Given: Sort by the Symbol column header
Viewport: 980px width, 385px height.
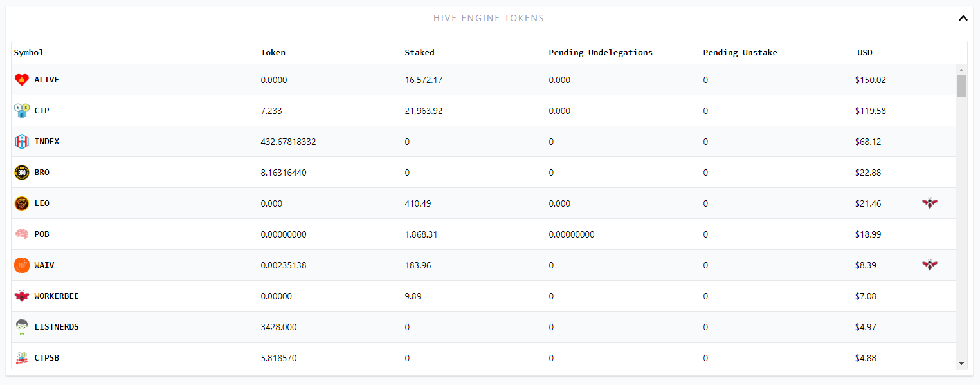Looking at the screenshot, I should tap(29, 53).
